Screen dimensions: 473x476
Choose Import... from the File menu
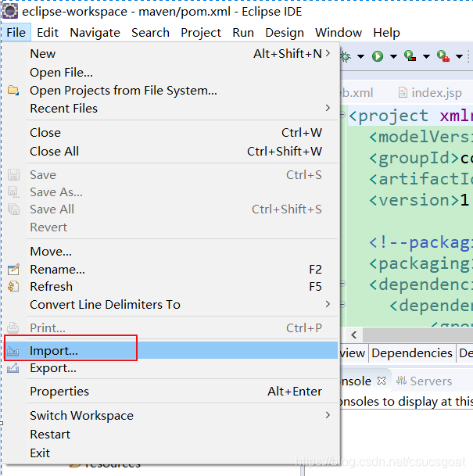(171, 351)
